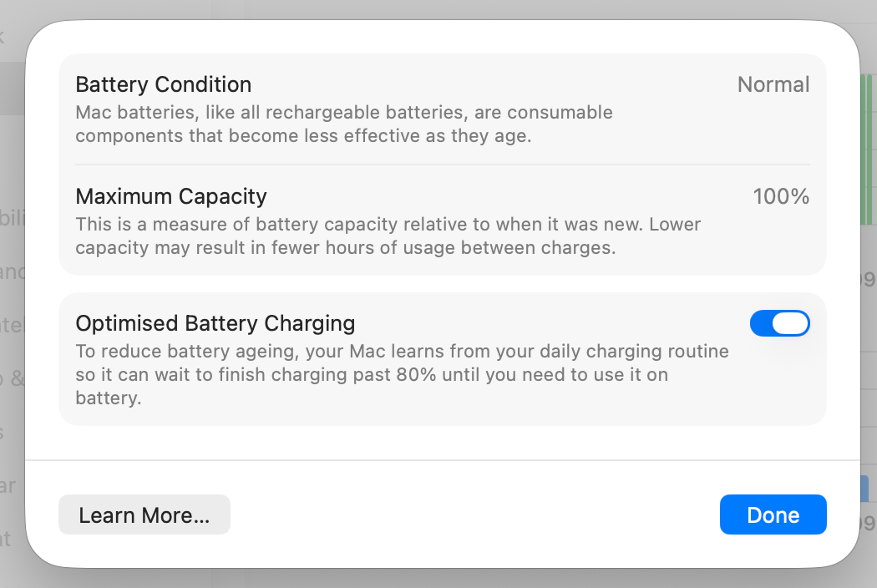Image resolution: width=877 pixels, height=588 pixels.
Task: Click blank dialog area above Battery Condition panel
Action: [443, 38]
